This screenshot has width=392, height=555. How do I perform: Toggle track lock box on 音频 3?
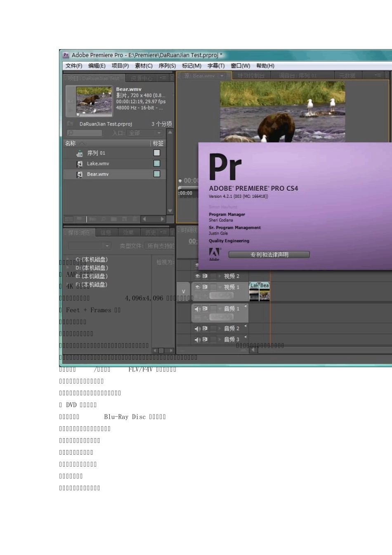(213, 339)
